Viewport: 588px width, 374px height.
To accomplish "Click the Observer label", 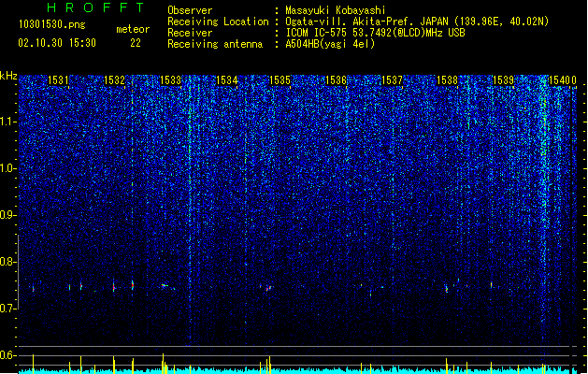I will click(190, 10).
